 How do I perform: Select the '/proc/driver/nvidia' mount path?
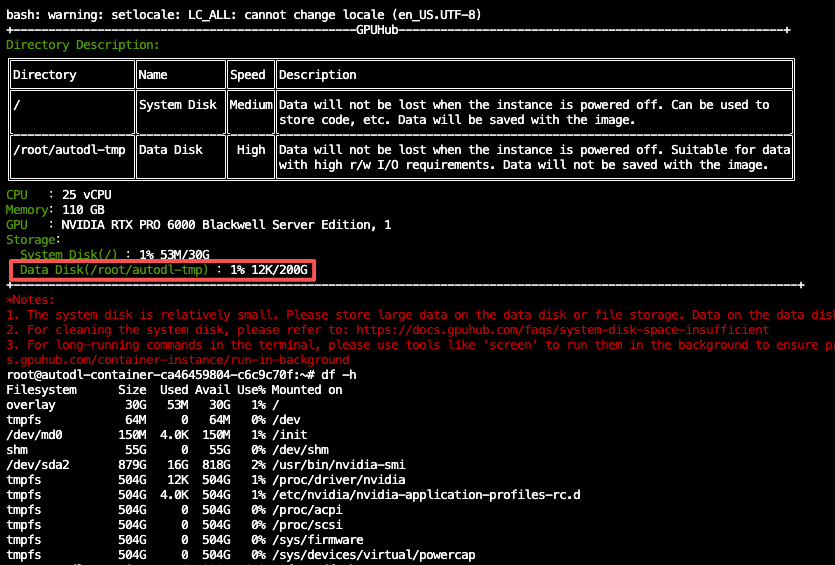pyautogui.click(x=339, y=480)
